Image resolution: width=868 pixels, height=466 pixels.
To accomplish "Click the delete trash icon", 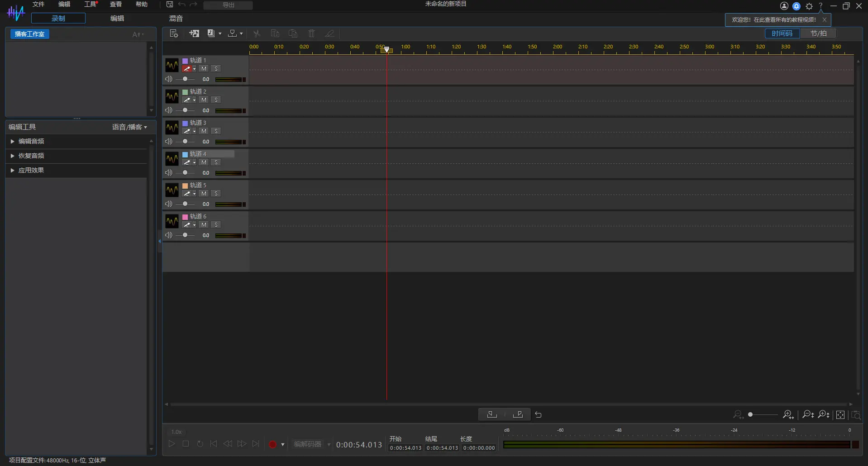I will point(311,33).
